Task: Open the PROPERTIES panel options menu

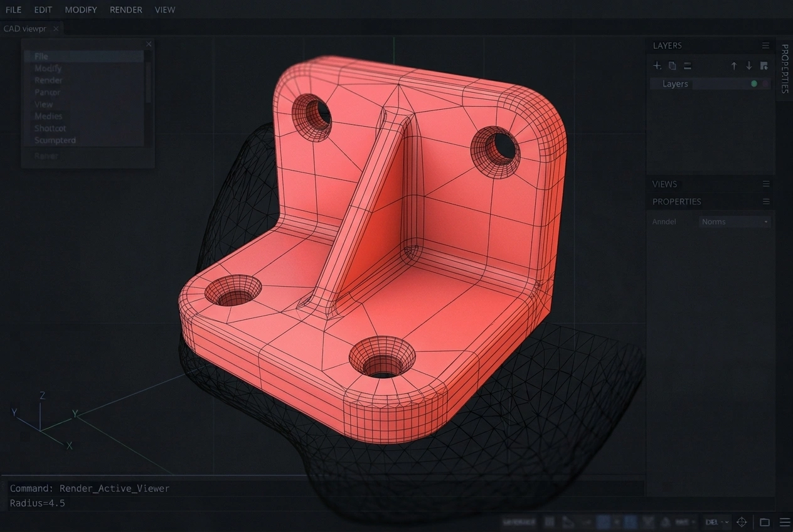Action: [765, 201]
